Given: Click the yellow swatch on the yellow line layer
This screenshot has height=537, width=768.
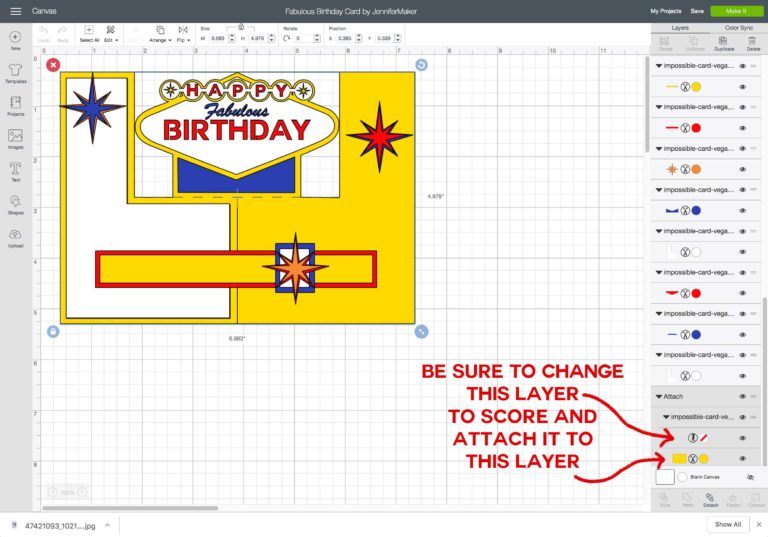Looking at the screenshot, I should 696,87.
